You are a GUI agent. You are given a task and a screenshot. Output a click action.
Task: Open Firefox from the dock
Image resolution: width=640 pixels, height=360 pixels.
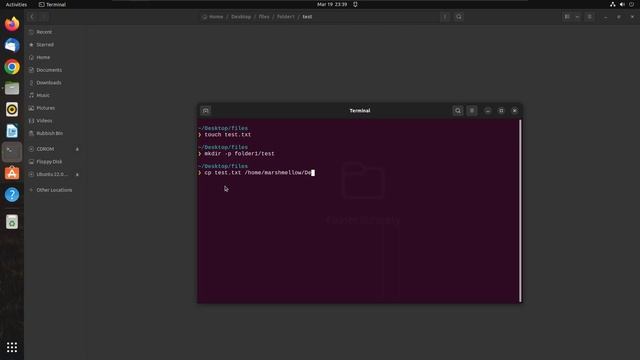[12, 24]
